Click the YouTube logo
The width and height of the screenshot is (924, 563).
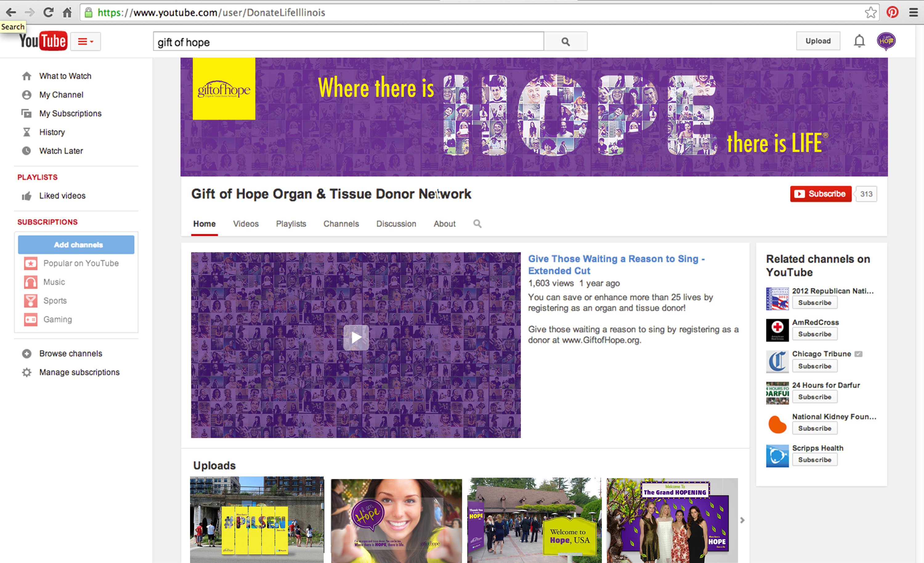coord(43,41)
